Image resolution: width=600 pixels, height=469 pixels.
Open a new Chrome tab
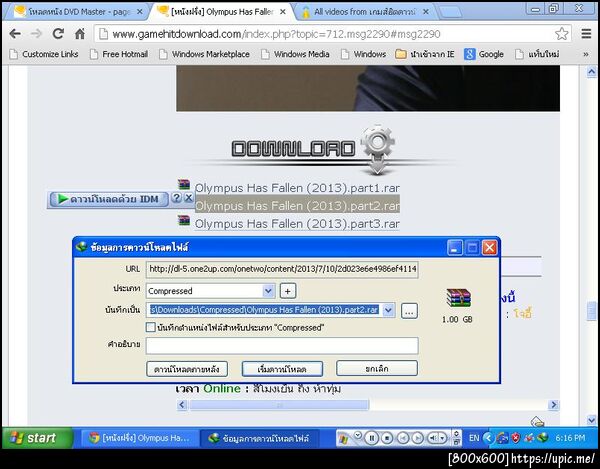[451, 13]
